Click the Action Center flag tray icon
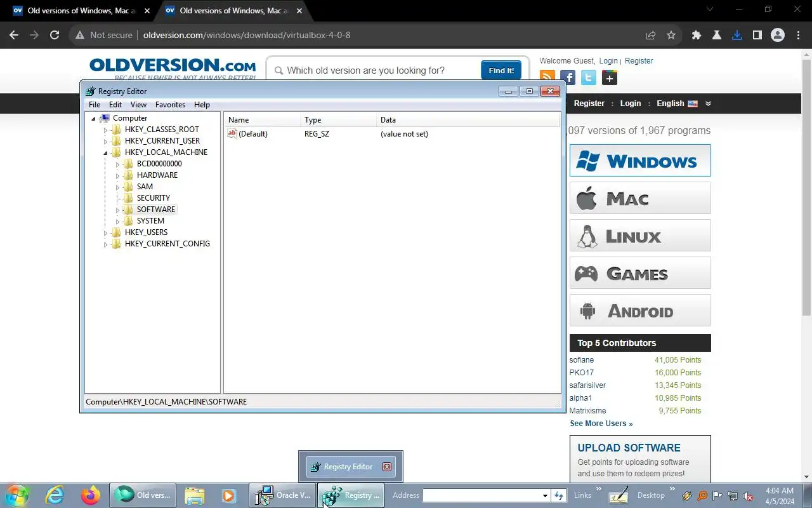 pyautogui.click(x=717, y=496)
